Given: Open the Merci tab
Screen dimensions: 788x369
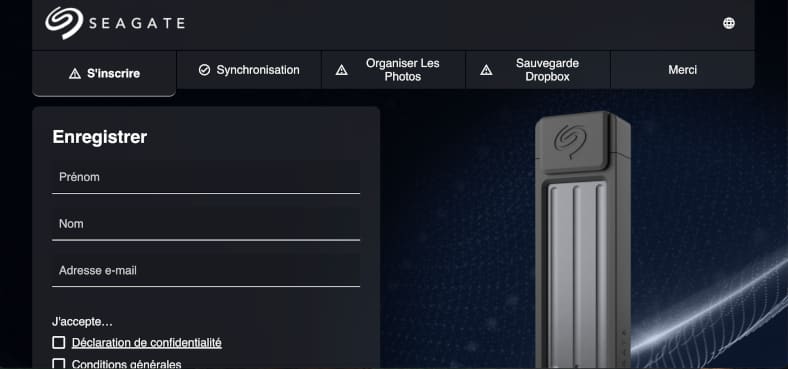Looking at the screenshot, I should pos(682,70).
